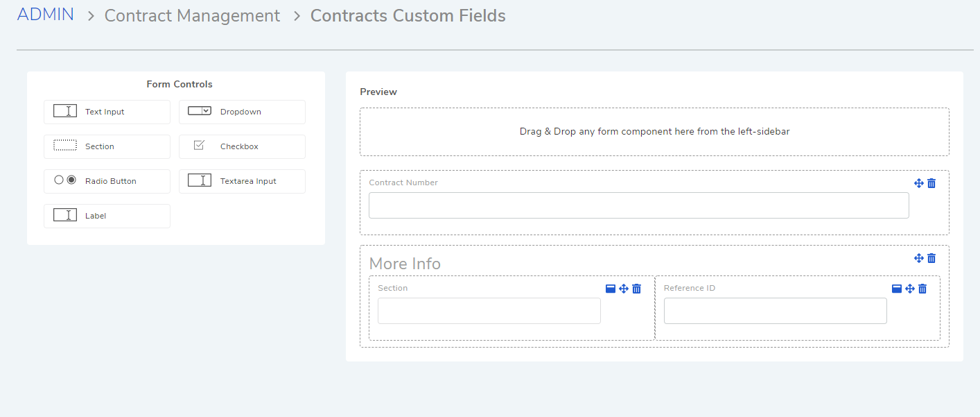This screenshot has width=980, height=417.
Task: Click move handle icon on Reference ID field
Action: click(x=910, y=289)
